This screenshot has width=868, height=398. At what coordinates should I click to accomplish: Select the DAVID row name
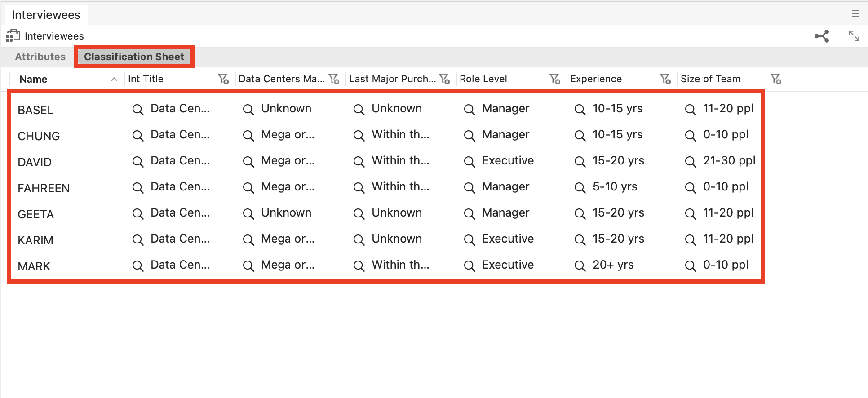(35, 162)
